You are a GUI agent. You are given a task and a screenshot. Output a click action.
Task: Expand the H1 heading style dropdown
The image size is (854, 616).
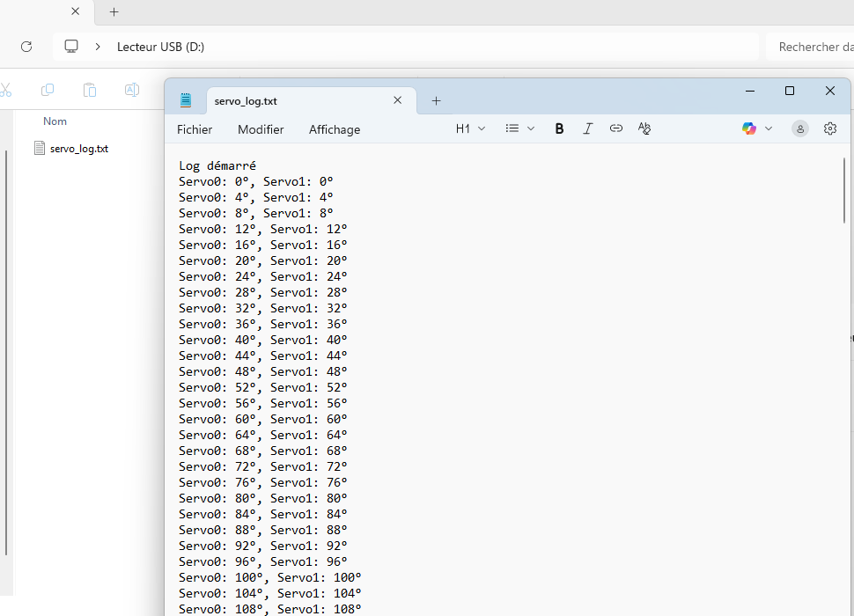point(471,128)
